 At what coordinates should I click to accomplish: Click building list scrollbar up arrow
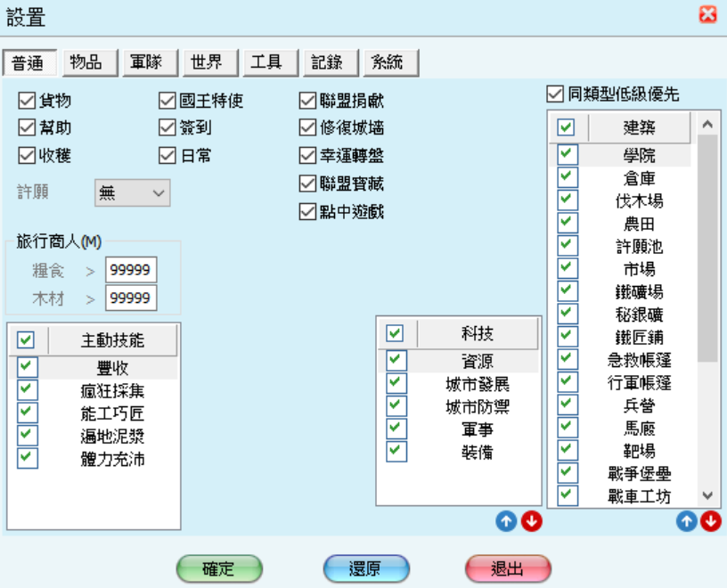[707, 124]
